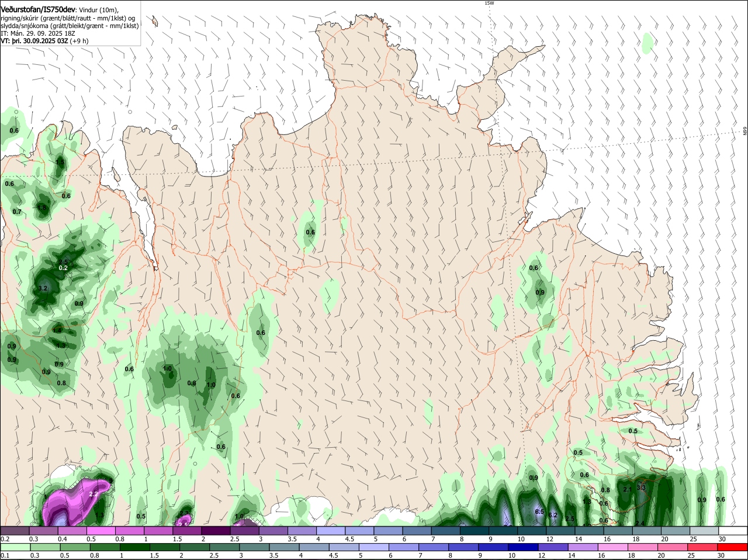Click the 0.1 tick label in rain legend

click(5, 555)
